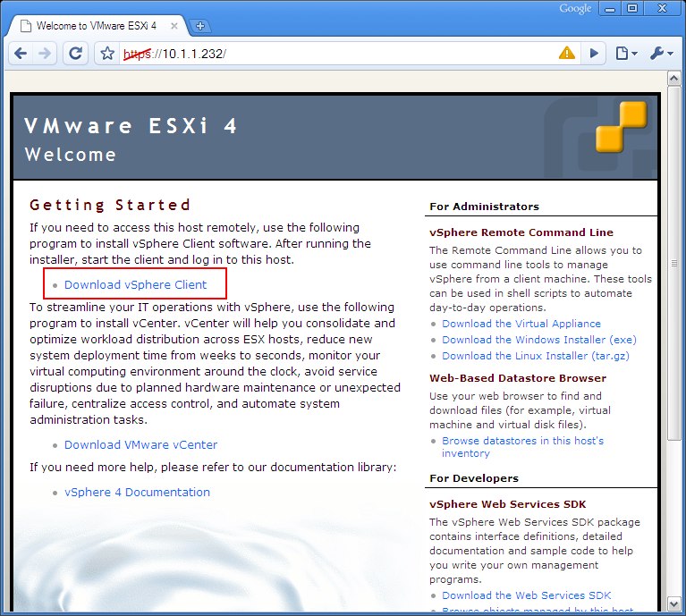Click the Web-Based Datastore Browser heading
Image resolution: width=686 pixels, height=616 pixels.
518,378
